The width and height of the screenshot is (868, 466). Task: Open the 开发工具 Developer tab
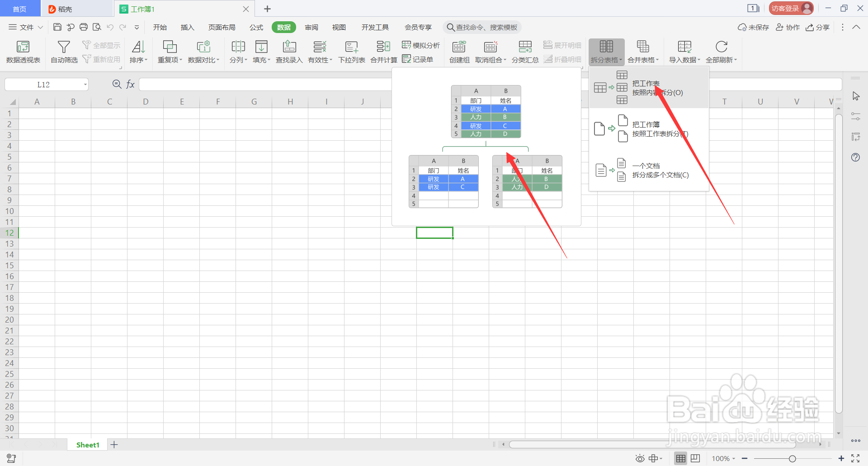pyautogui.click(x=375, y=27)
